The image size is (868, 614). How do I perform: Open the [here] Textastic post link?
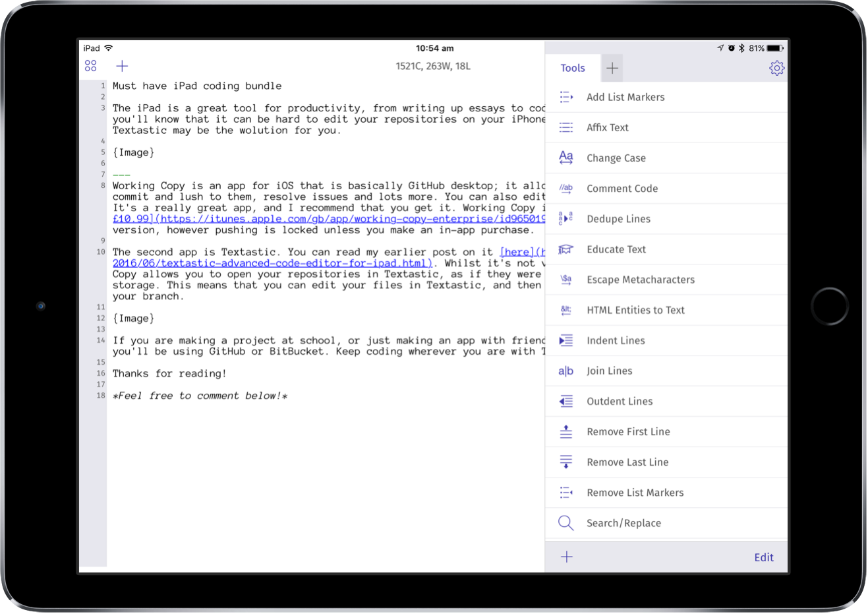pyautogui.click(x=522, y=252)
